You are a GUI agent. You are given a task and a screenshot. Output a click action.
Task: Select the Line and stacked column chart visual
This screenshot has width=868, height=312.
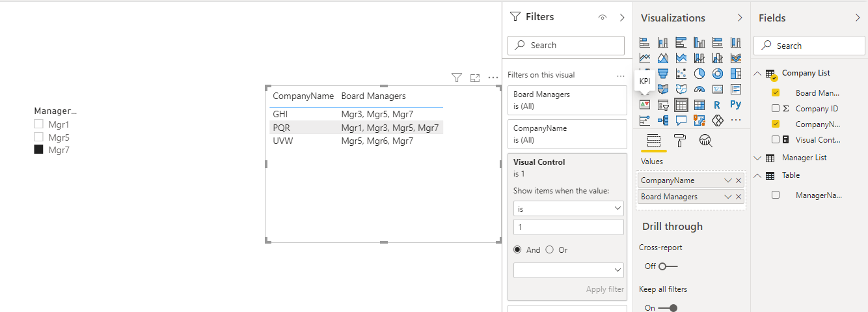(x=699, y=58)
